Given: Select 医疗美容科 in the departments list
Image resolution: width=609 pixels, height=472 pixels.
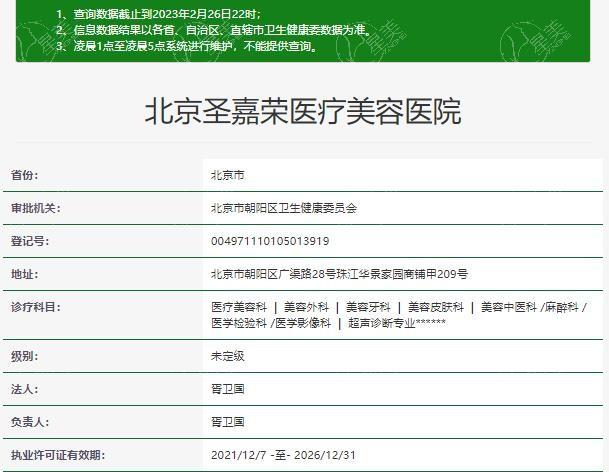Looking at the screenshot, I should (x=239, y=307).
